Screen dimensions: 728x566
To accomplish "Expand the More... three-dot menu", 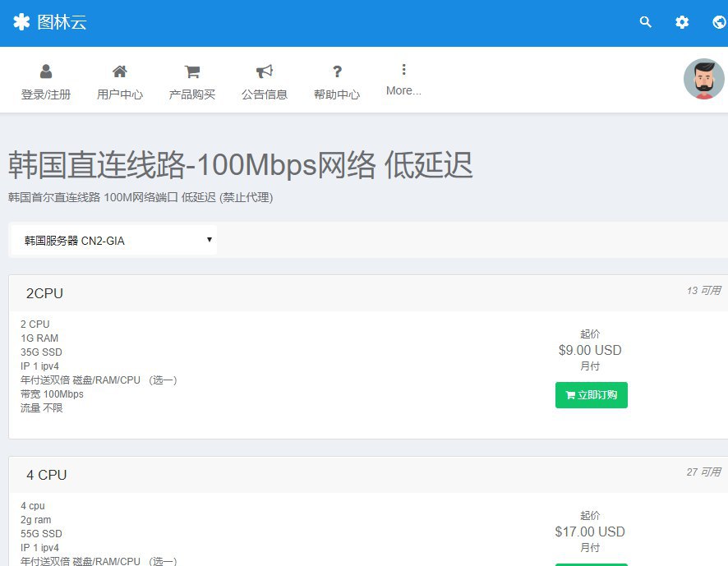I will pyautogui.click(x=403, y=70).
